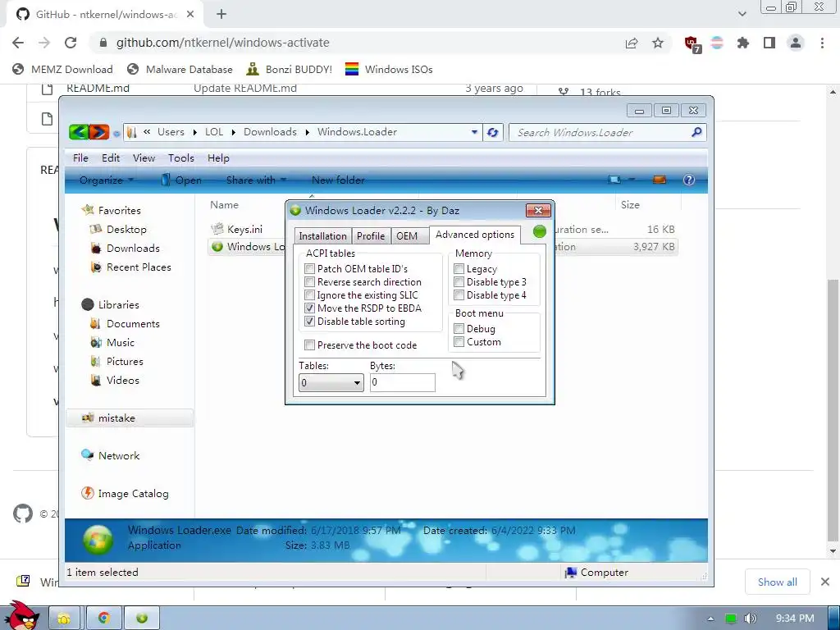The image size is (840, 630).
Task: Uncheck Move the RSDP to EBDA
Action: tap(309, 308)
